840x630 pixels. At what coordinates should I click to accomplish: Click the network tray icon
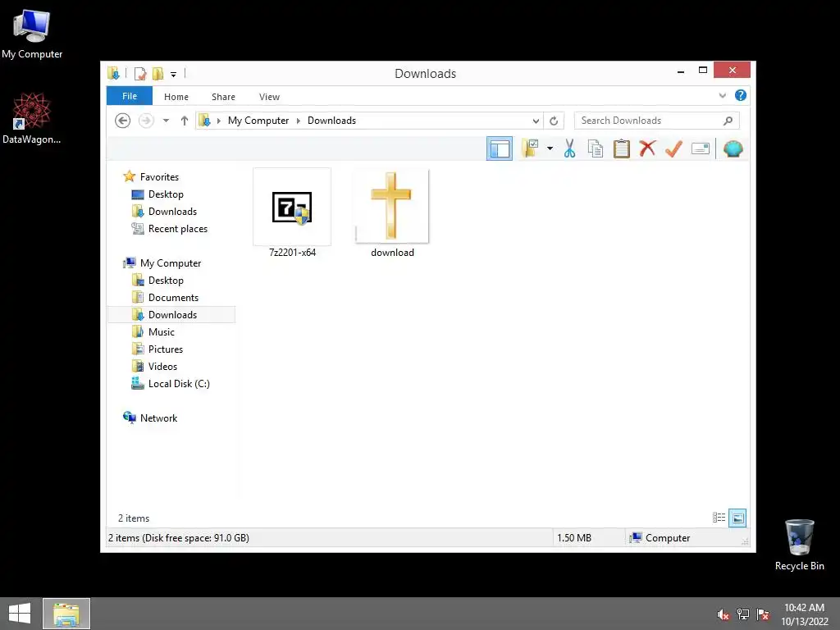tap(743, 614)
